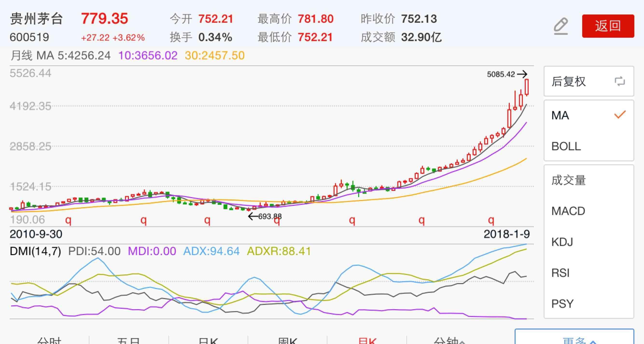The image size is (644, 344).
Task: Click the percent change +3.62%
Action: pos(128,37)
